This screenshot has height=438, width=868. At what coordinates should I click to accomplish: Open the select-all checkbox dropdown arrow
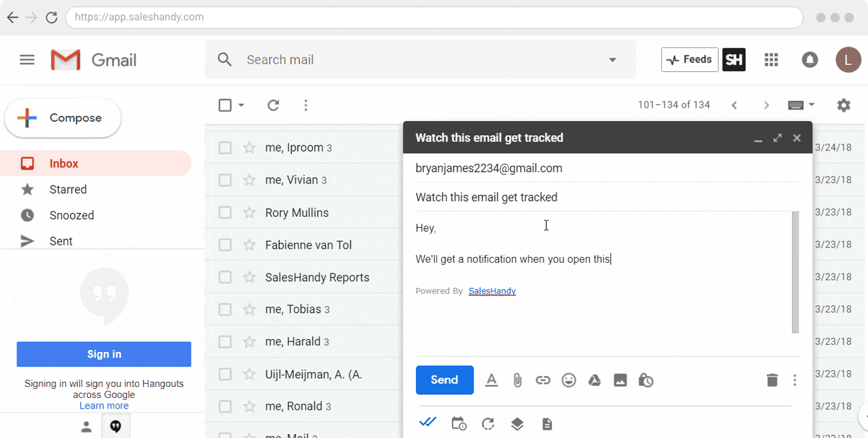point(241,105)
